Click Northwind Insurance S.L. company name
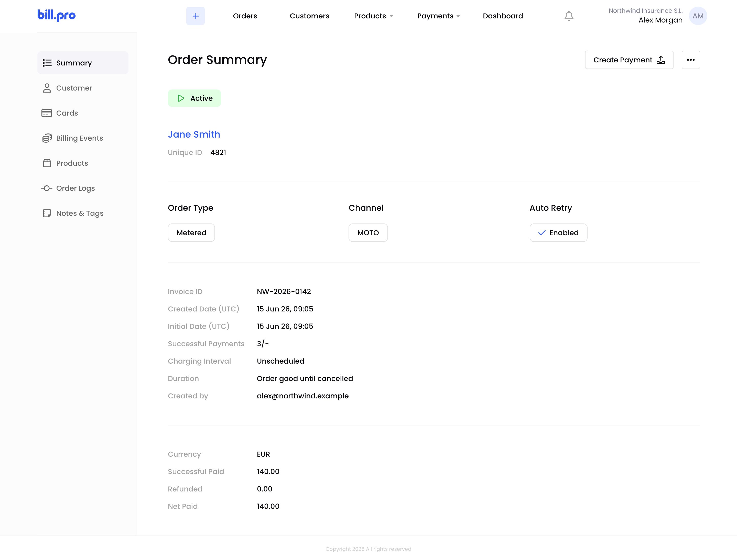 (x=646, y=11)
